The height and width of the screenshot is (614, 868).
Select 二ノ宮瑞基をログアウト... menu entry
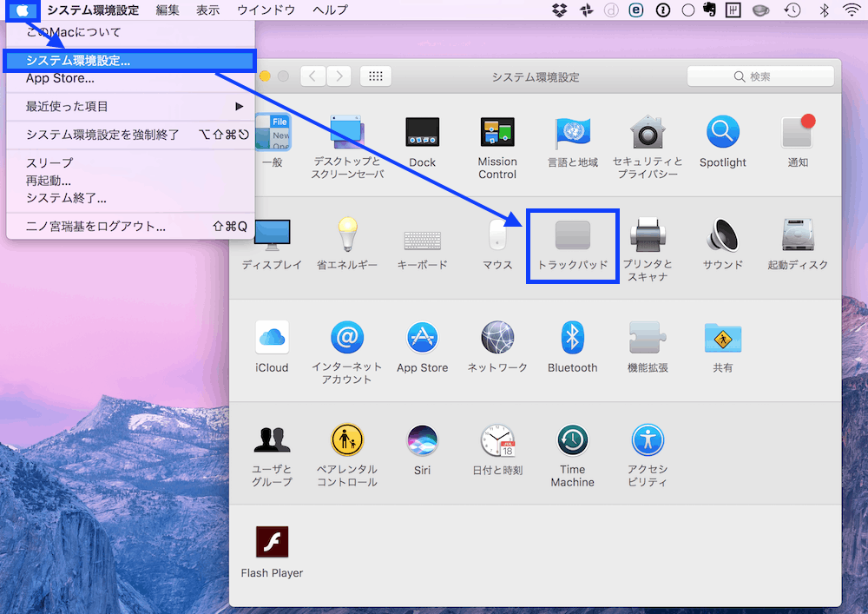click(131, 227)
